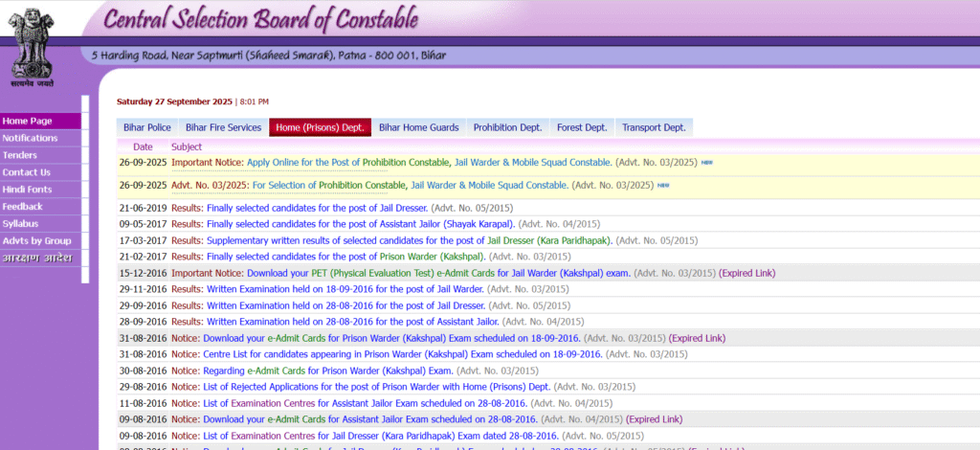Open the Transport Dept. tab
980x450 pixels.
pos(653,127)
